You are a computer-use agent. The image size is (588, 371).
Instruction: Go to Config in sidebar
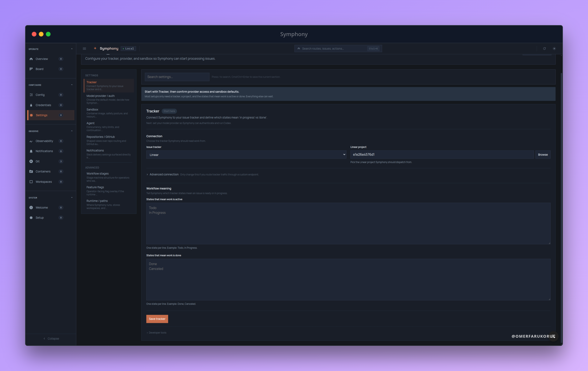coord(51,95)
